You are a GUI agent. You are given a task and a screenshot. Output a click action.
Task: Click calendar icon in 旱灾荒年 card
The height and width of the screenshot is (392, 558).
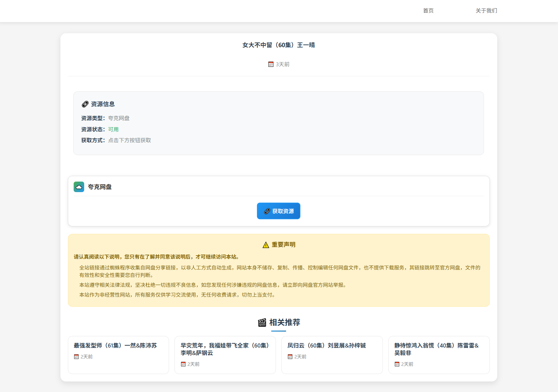point(183,364)
